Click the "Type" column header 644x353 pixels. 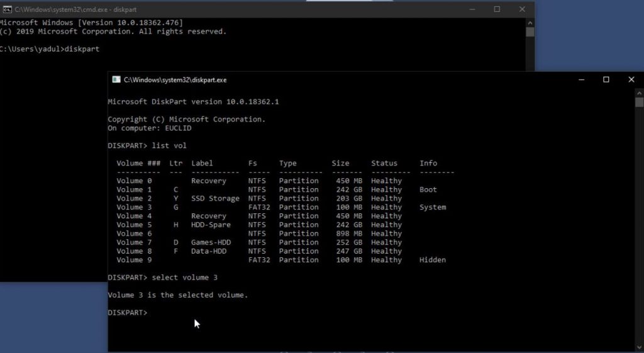pos(287,163)
